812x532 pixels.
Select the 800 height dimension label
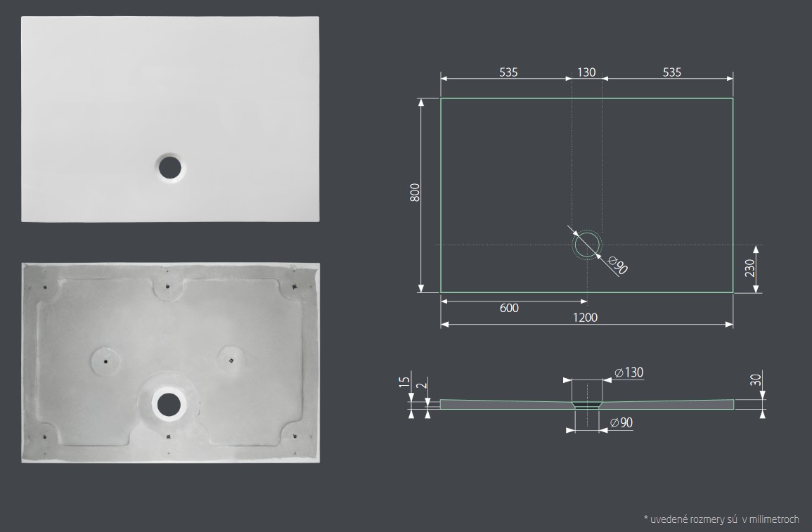415,193
